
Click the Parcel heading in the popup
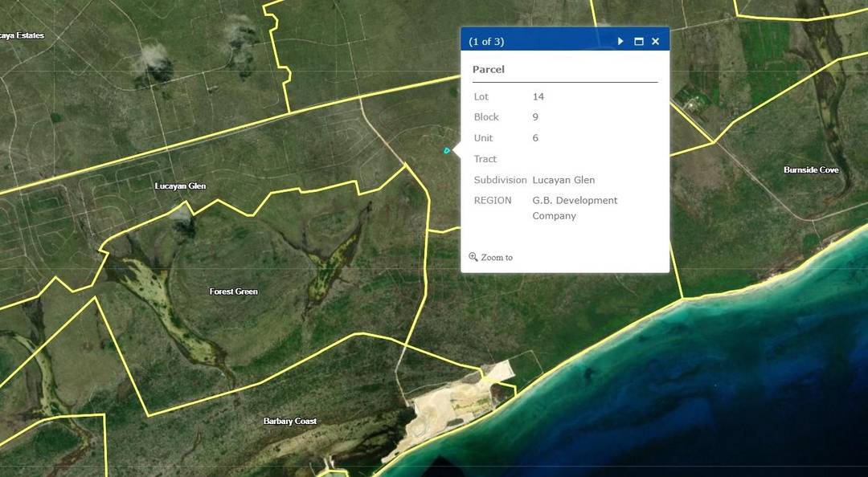[x=488, y=69]
